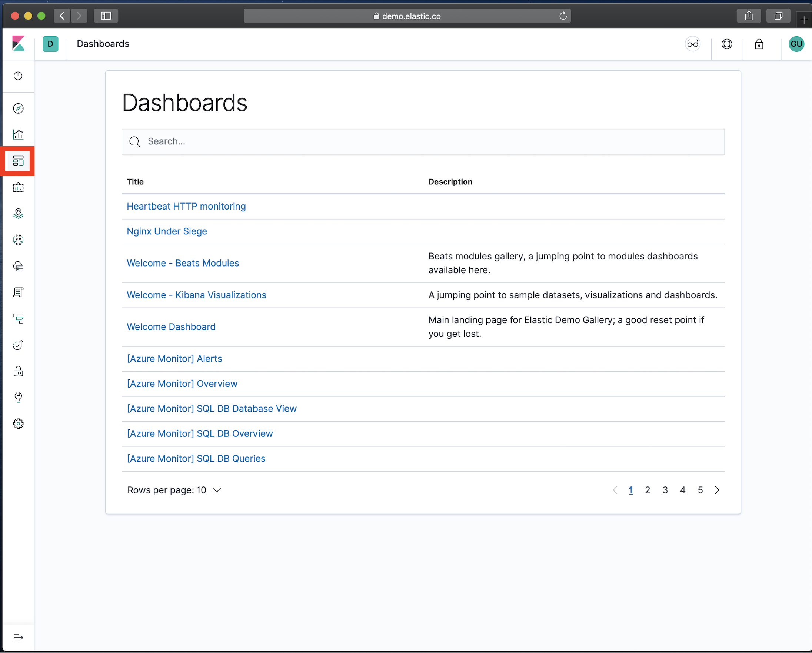Screen dimensions: 812x653
Task: Click next page arrow in pagination
Action: click(x=717, y=490)
